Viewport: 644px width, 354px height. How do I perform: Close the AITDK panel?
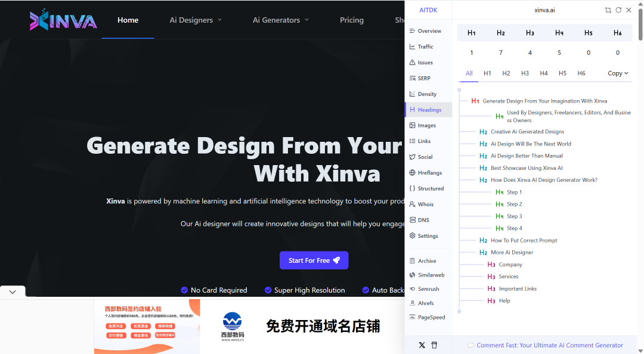pyautogui.click(x=629, y=10)
